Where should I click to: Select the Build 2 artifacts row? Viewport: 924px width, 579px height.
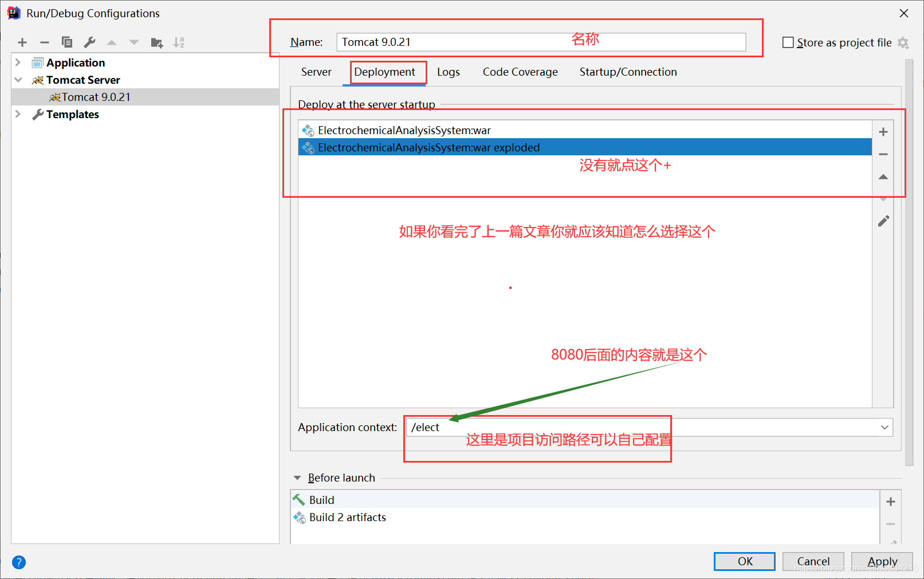click(x=585, y=518)
